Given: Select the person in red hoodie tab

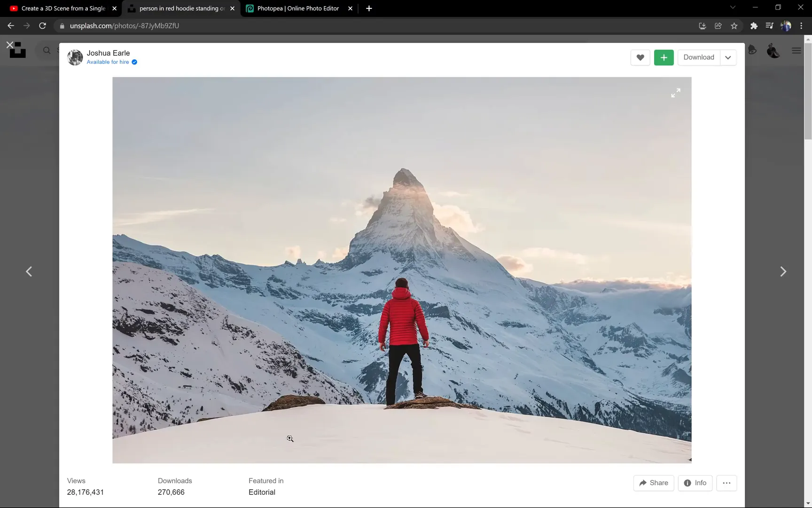Looking at the screenshot, I should point(181,8).
